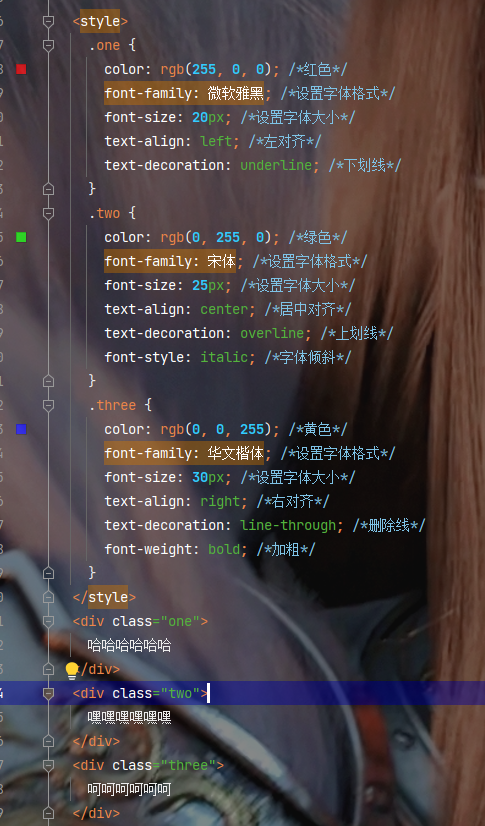Click the closing style tag fold marker
The height and width of the screenshot is (826, 485).
pos(48,597)
